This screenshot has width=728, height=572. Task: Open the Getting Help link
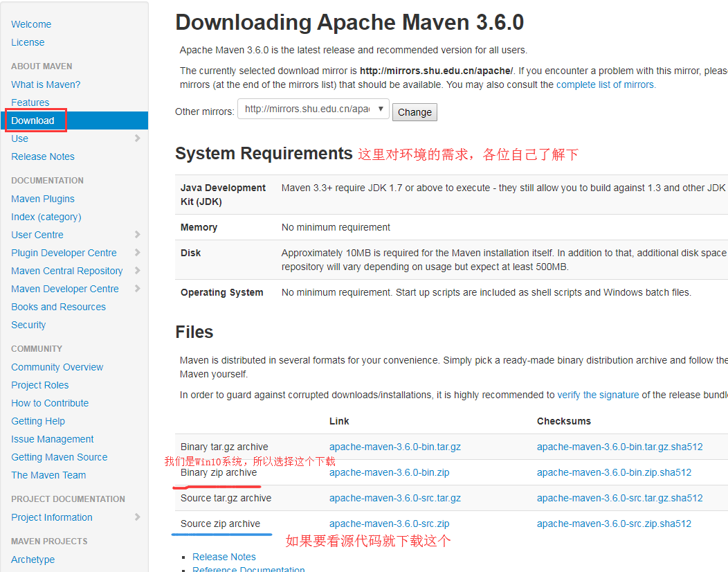(38, 421)
